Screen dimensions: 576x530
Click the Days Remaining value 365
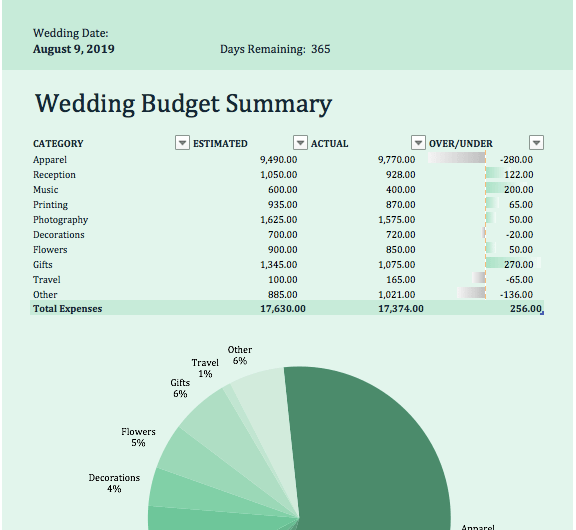tap(321, 49)
